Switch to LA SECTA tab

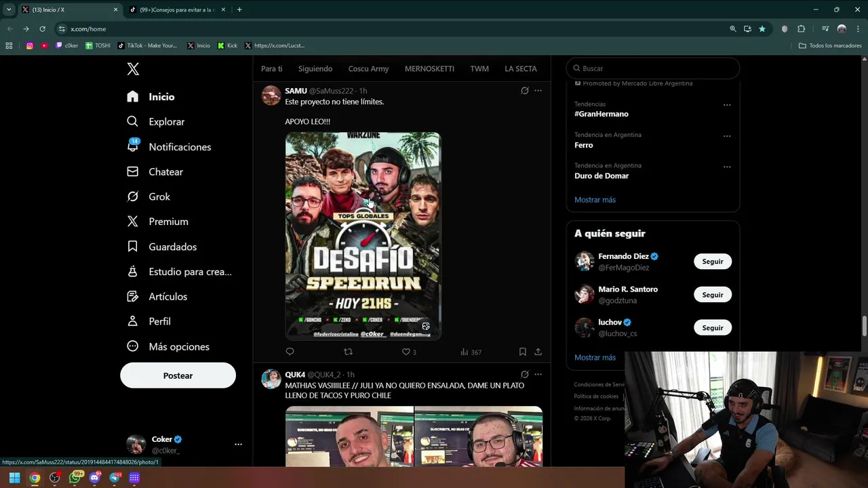[521, 68]
